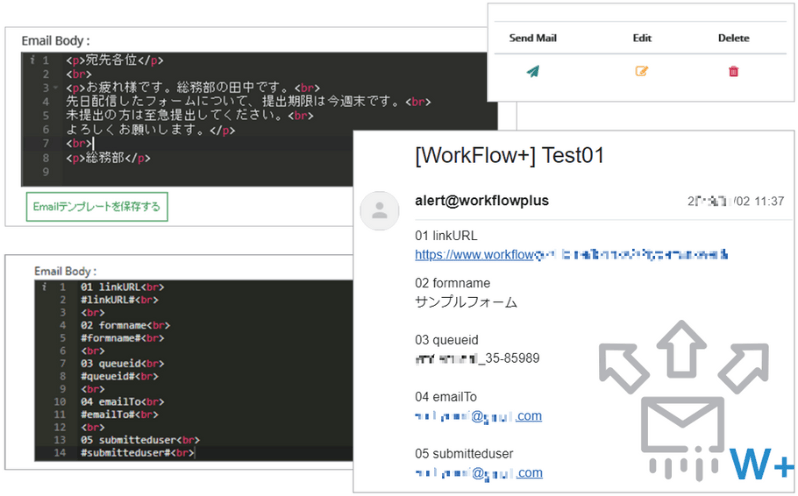The image size is (798, 496).
Task: Click the blue W+ logo
Action: click(761, 463)
